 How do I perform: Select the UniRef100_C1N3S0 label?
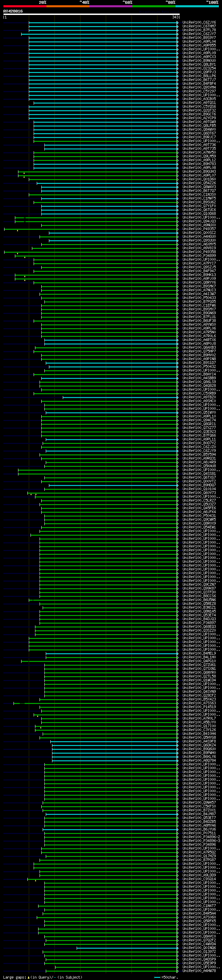click(199, 194)
